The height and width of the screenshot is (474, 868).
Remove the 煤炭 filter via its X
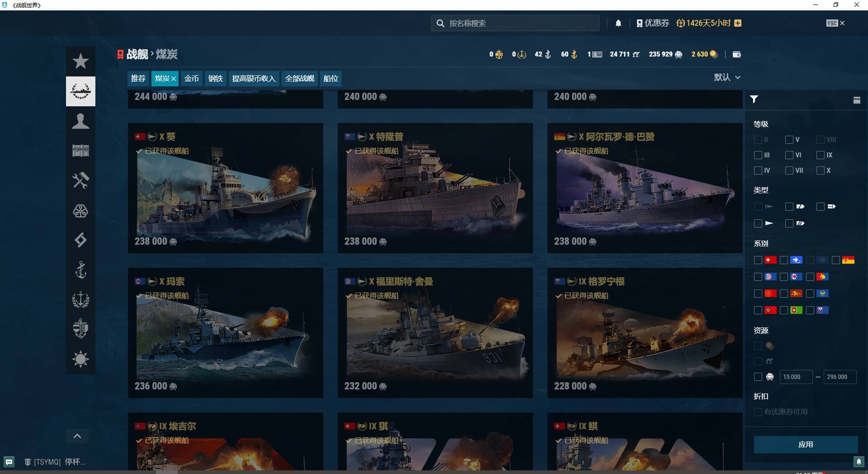point(174,79)
